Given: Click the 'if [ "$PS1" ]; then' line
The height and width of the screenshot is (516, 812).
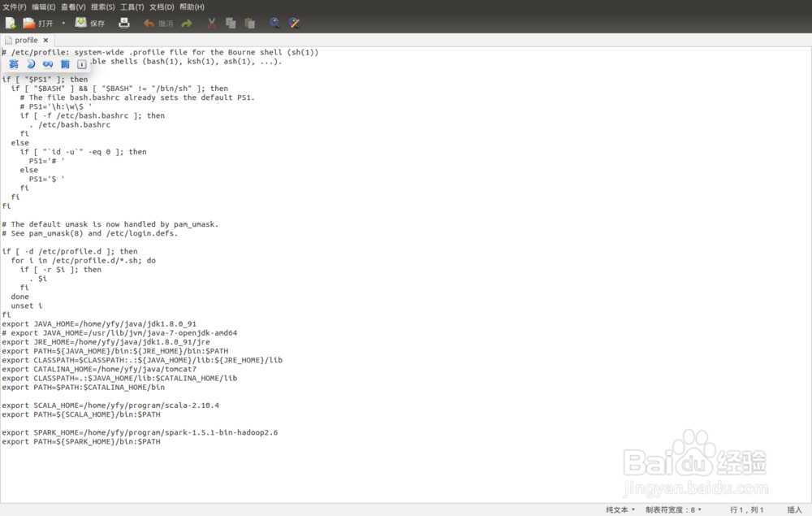Looking at the screenshot, I should tap(45, 80).
